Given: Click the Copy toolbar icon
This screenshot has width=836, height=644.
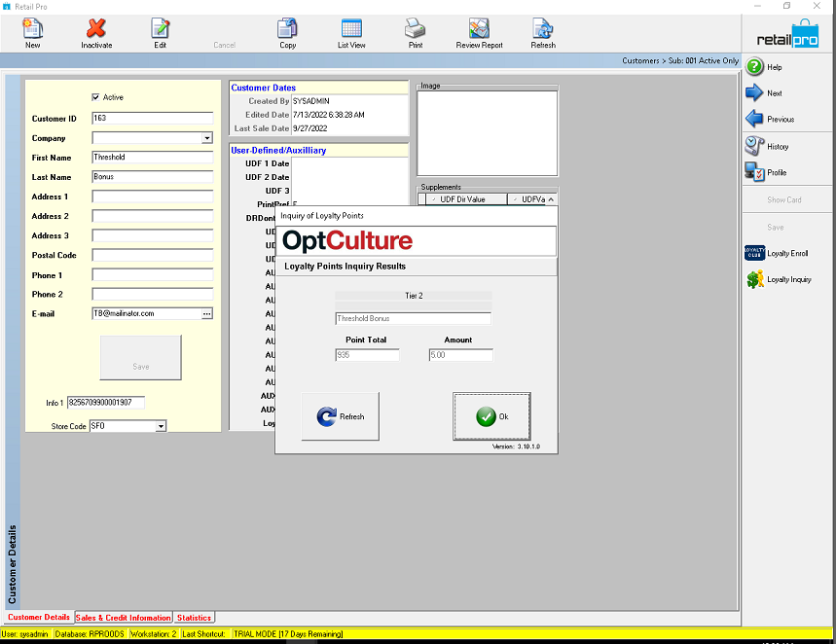Looking at the screenshot, I should click(287, 28).
